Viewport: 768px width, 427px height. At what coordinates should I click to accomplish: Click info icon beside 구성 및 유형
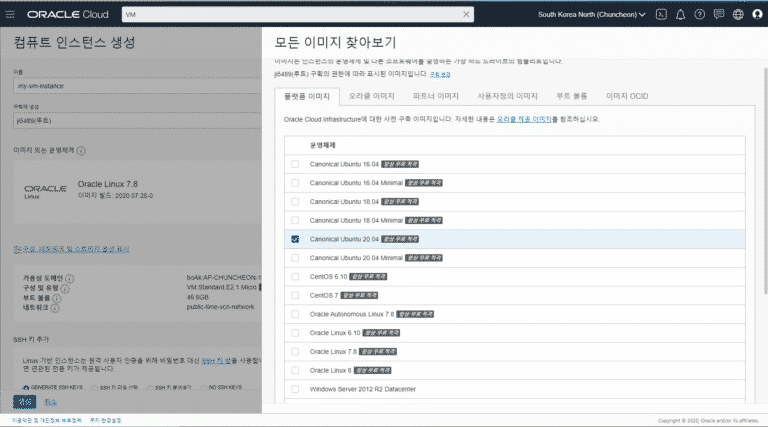(x=65, y=288)
